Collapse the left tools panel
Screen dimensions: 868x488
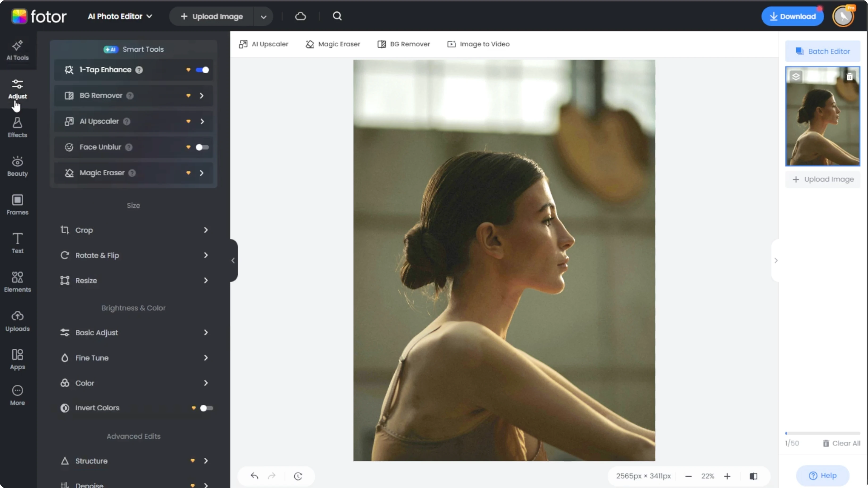(233, 260)
